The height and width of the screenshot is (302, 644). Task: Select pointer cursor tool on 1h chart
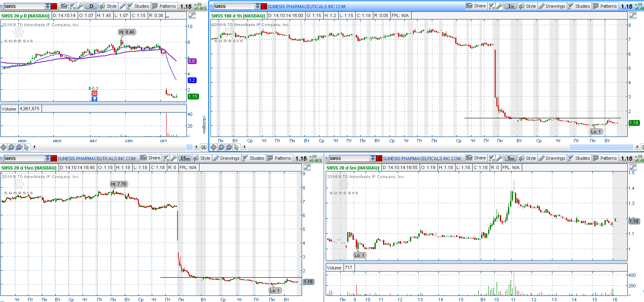tap(237, 147)
